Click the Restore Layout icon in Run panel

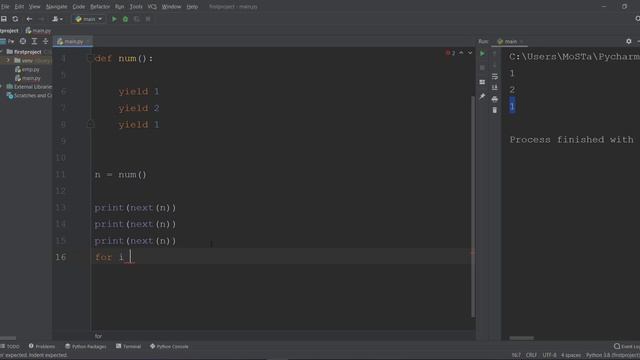pyautogui.click(x=482, y=82)
